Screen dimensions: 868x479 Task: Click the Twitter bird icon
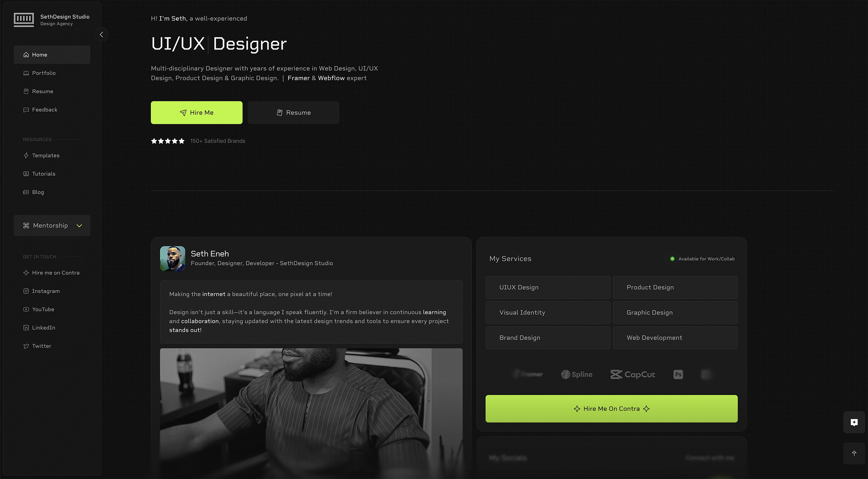26,346
